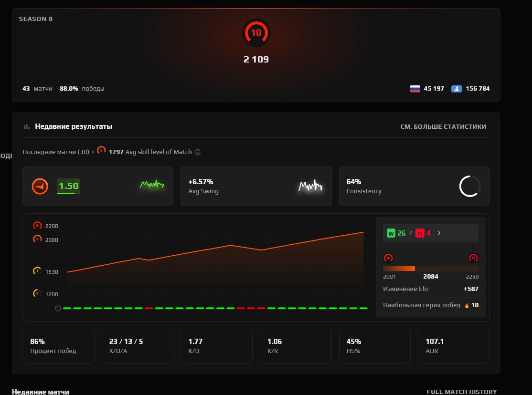Click the last green win marker in results bar
The width and height of the screenshot is (532, 395).
(x=363, y=308)
